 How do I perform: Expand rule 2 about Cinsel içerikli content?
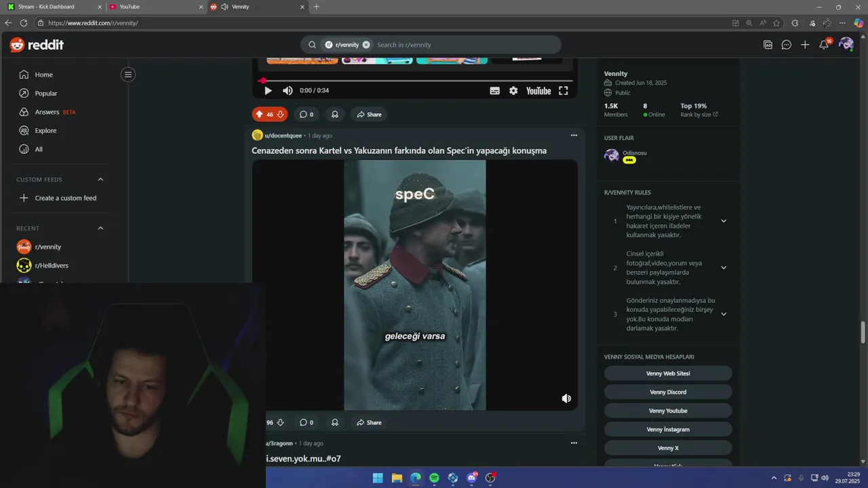[x=724, y=268]
